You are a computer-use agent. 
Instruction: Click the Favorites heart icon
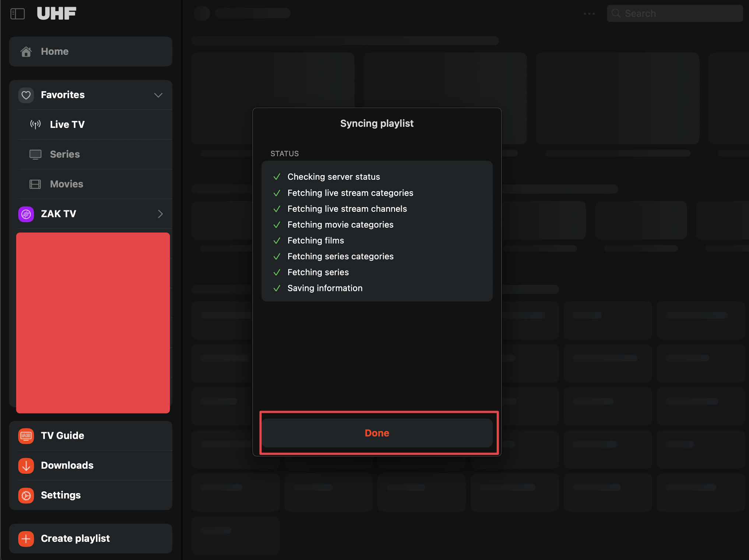[x=26, y=95]
